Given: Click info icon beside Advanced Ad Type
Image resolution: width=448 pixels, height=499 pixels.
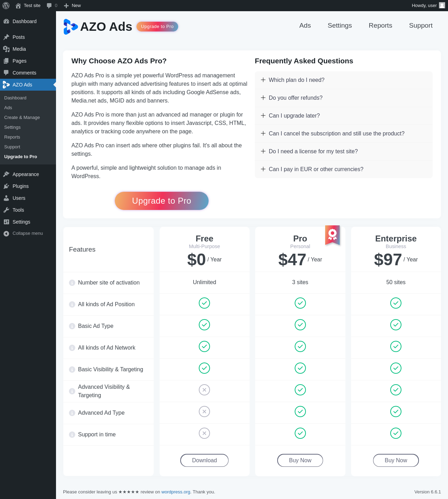Looking at the screenshot, I should pos(72,413).
